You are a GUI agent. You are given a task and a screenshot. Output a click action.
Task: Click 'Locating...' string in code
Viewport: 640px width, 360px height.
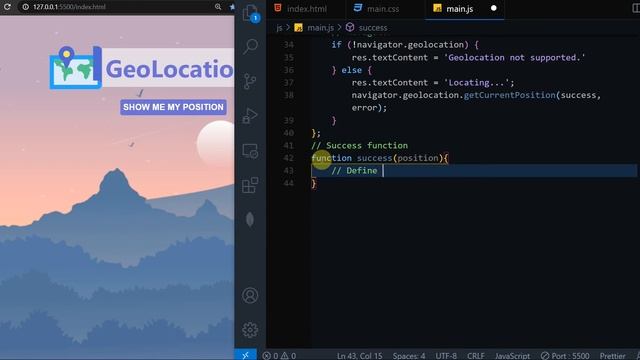(476, 82)
